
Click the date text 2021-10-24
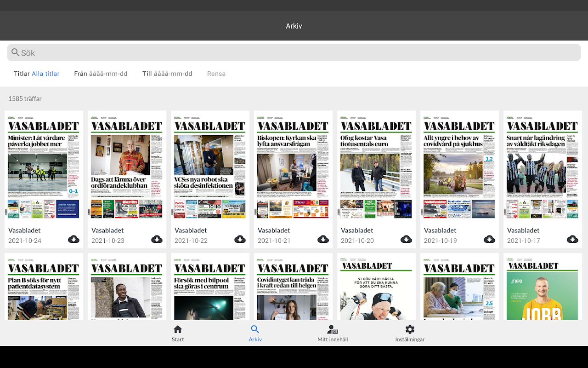tap(25, 241)
